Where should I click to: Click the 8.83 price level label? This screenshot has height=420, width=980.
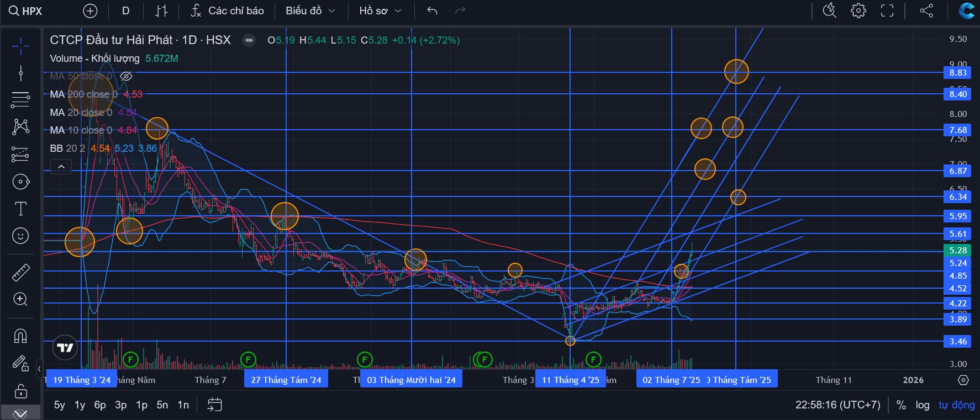[x=958, y=73]
